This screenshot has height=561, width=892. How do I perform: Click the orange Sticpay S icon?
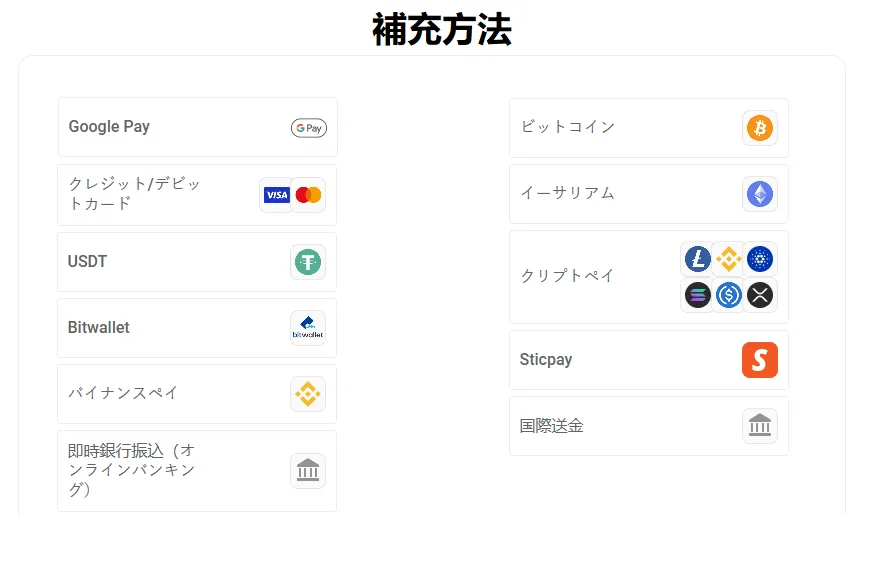pyautogui.click(x=760, y=360)
